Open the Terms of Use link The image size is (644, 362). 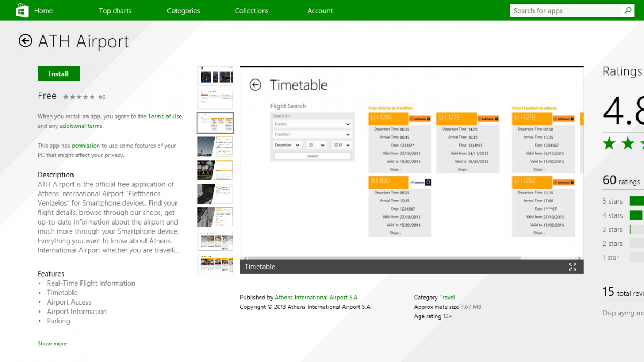coord(165,116)
